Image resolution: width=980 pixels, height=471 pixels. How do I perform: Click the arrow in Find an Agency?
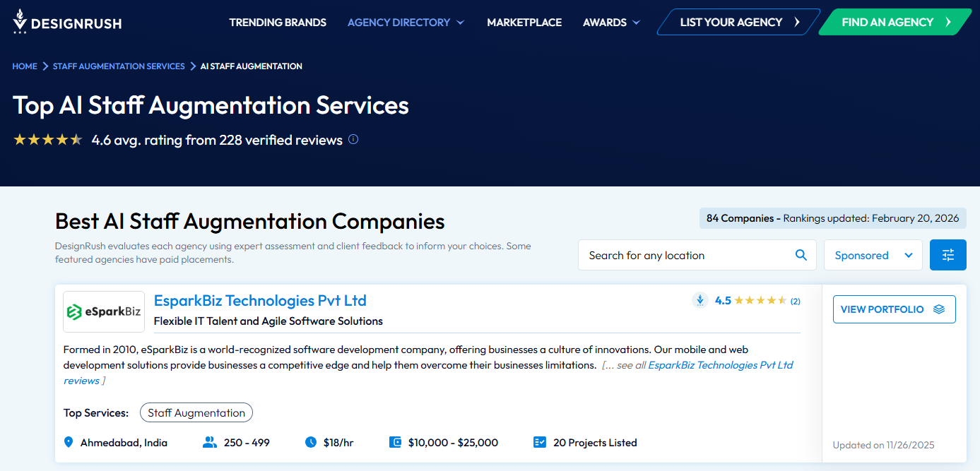[x=949, y=22]
